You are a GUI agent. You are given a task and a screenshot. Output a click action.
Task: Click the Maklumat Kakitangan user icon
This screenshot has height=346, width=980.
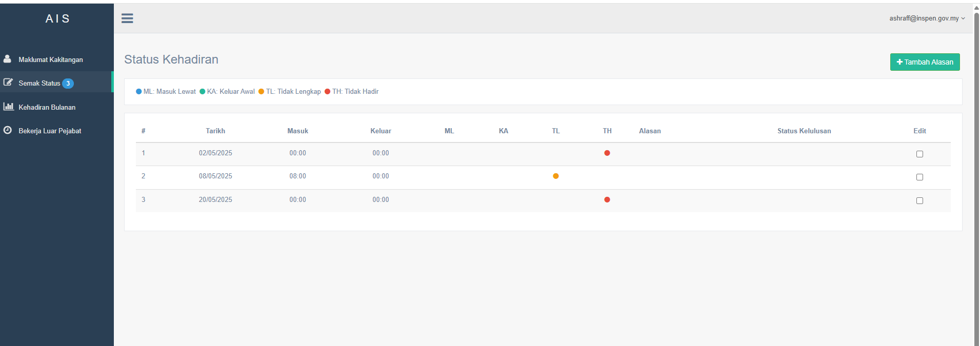tap(7, 59)
